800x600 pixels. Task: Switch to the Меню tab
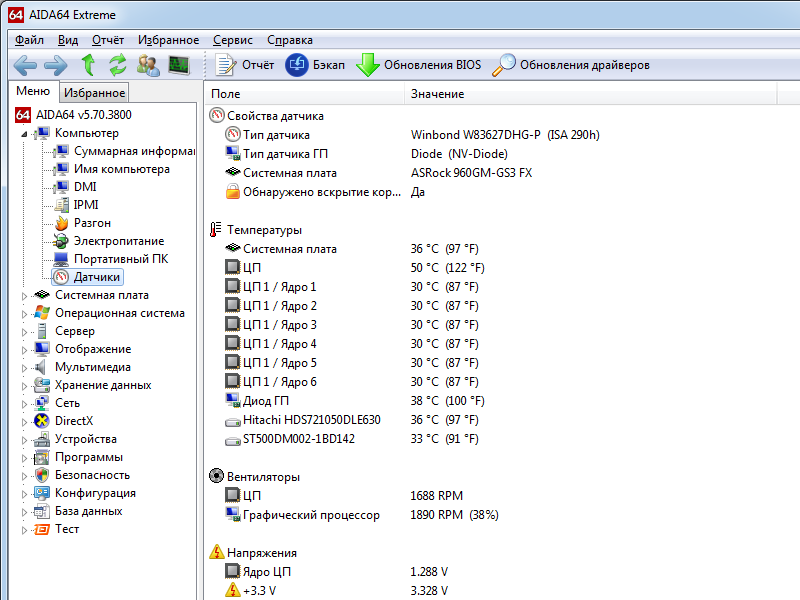point(33,91)
